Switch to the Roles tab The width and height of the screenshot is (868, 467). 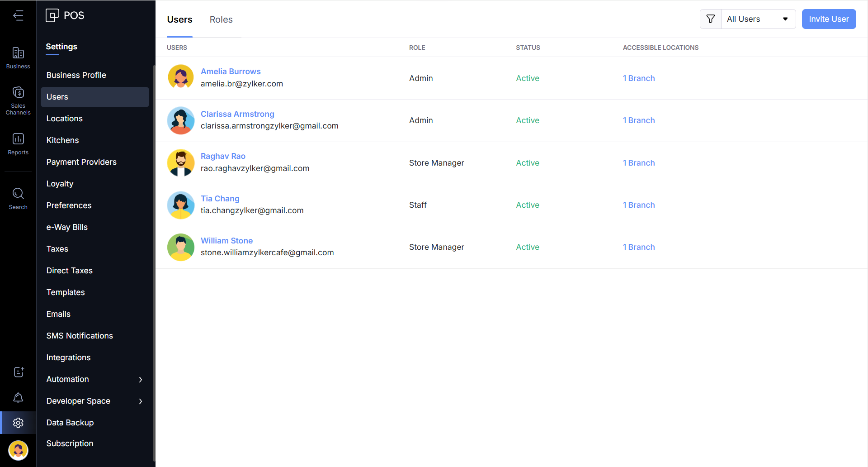(221, 19)
